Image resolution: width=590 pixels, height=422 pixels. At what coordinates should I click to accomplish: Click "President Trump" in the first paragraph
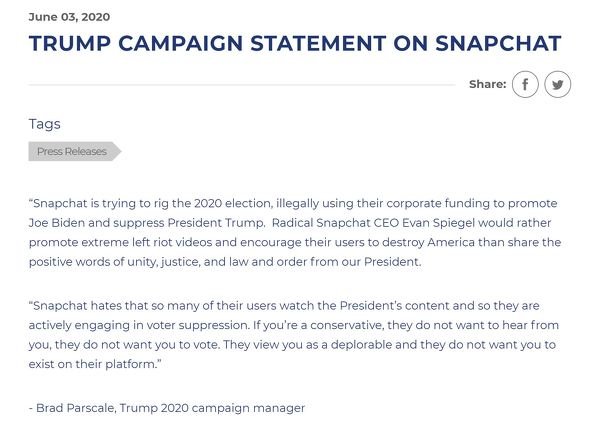click(216, 223)
